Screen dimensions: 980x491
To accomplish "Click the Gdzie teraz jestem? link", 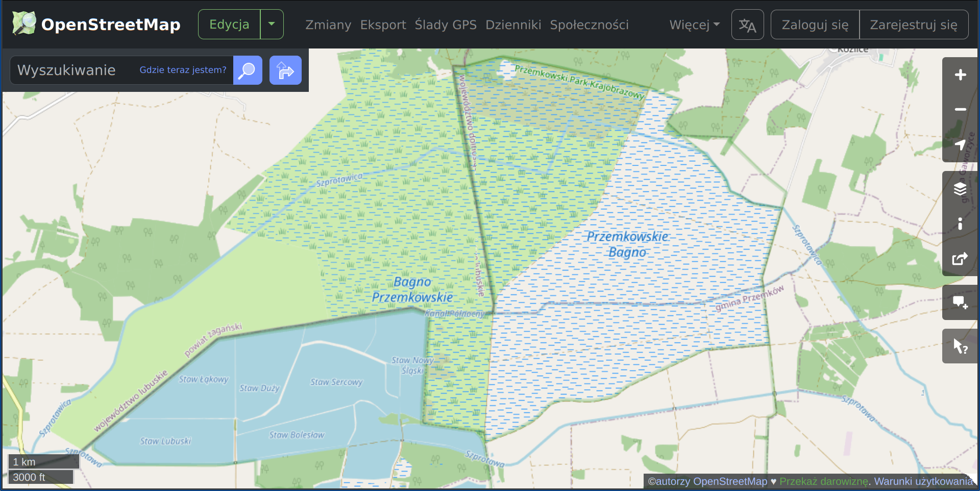I will (183, 70).
